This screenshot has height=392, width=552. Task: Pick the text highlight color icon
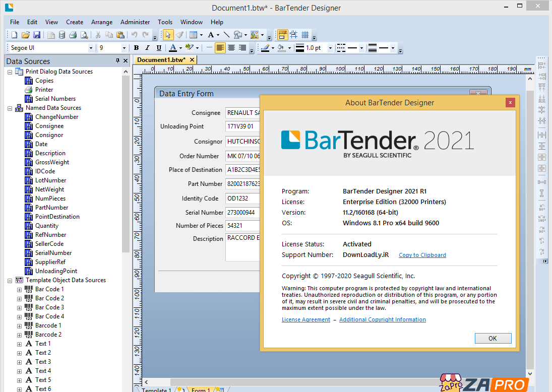[x=190, y=48]
